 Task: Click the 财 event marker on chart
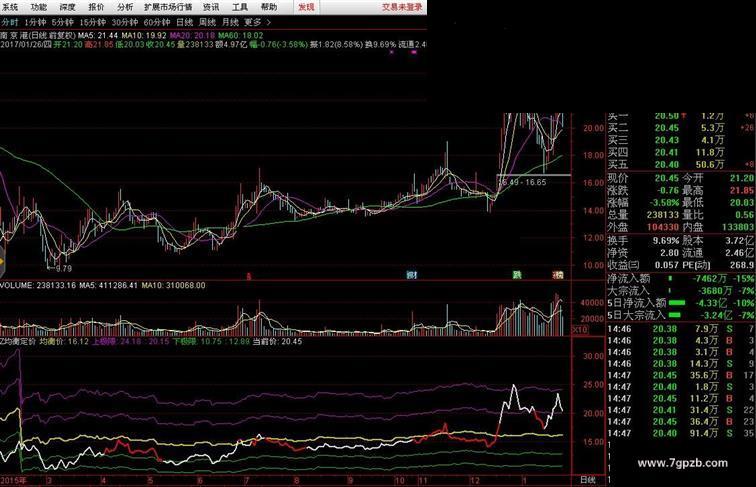pos(411,275)
